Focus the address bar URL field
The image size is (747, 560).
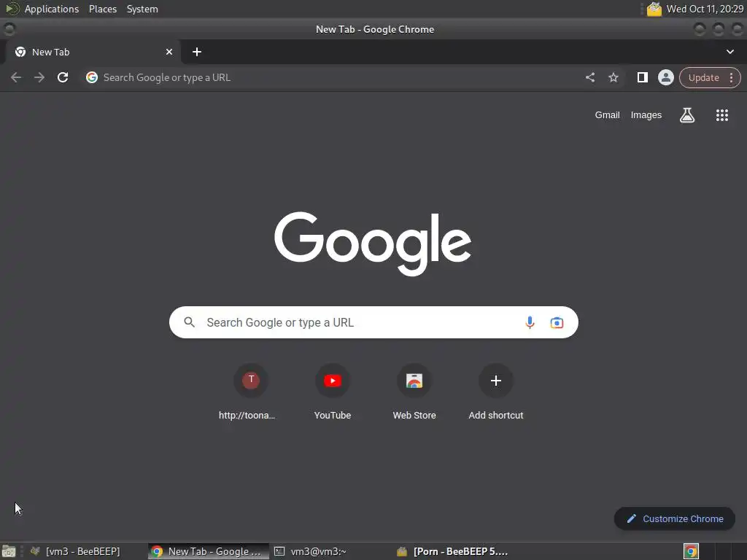pyautogui.click(x=333, y=77)
